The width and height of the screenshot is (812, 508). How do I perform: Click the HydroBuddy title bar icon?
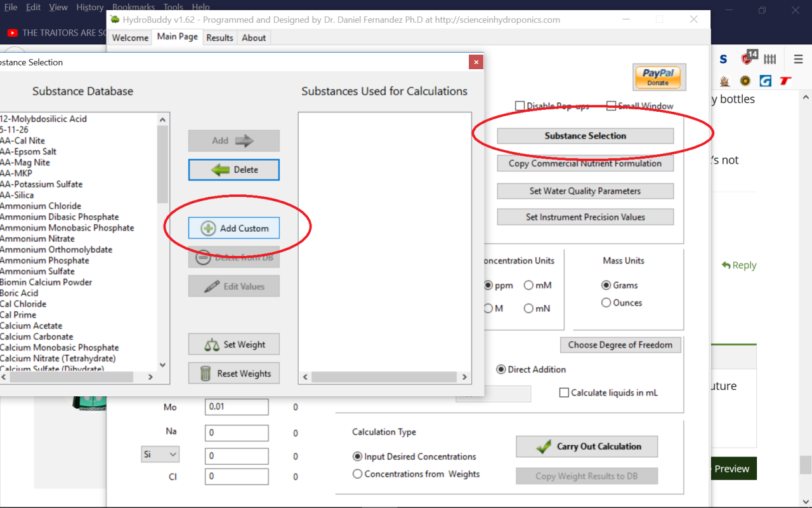(x=115, y=20)
